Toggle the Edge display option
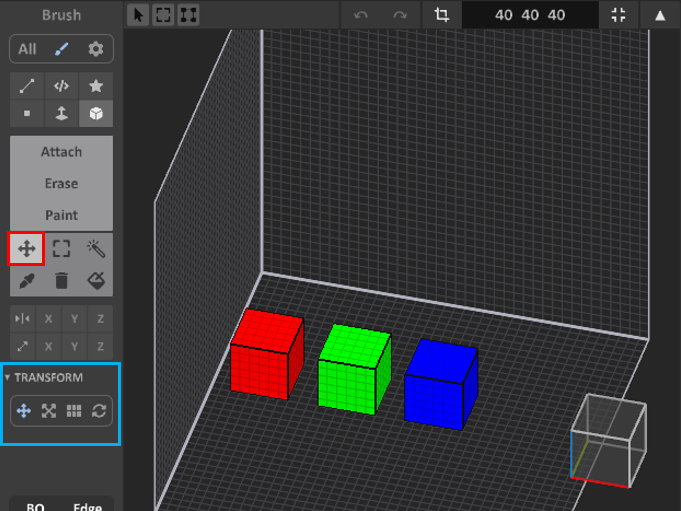The image size is (681, 511). click(87, 507)
